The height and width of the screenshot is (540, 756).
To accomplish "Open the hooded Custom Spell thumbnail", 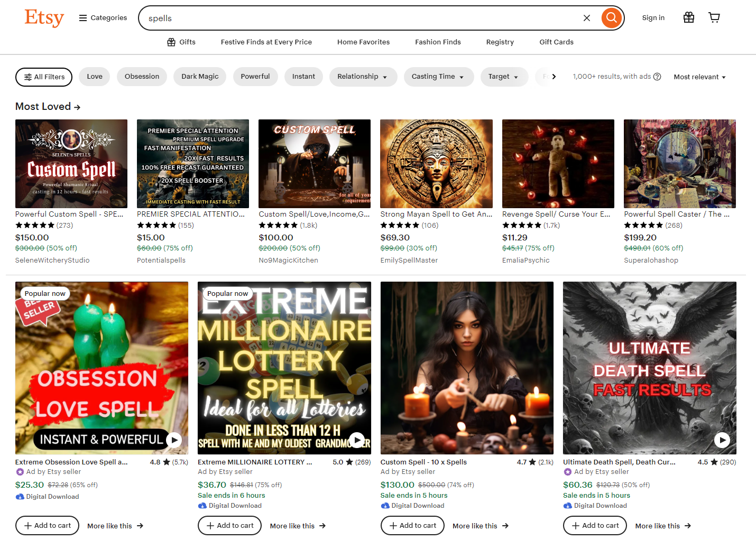I will pyautogui.click(x=315, y=164).
